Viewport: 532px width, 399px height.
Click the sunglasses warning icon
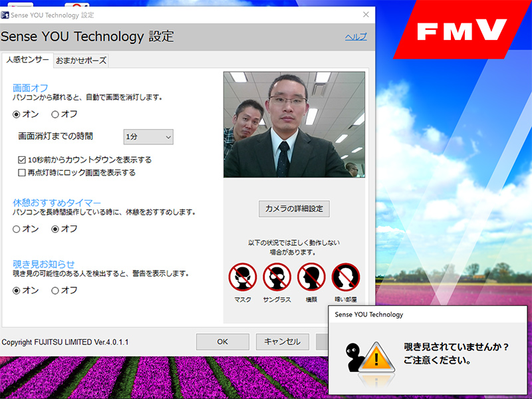pyautogui.click(x=277, y=277)
